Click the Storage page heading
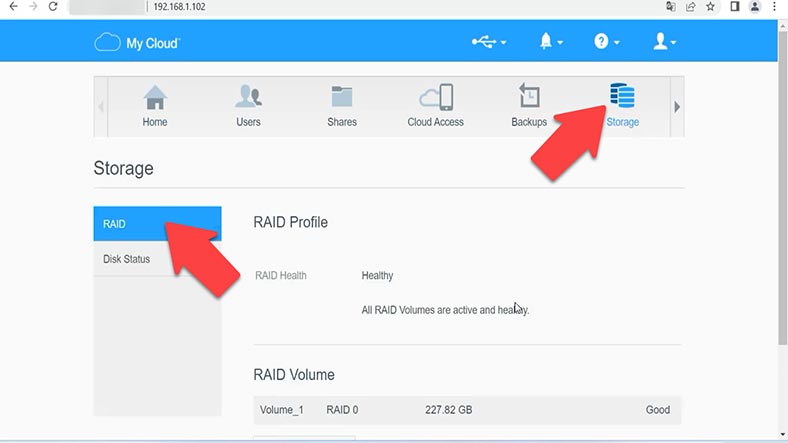 pos(124,168)
